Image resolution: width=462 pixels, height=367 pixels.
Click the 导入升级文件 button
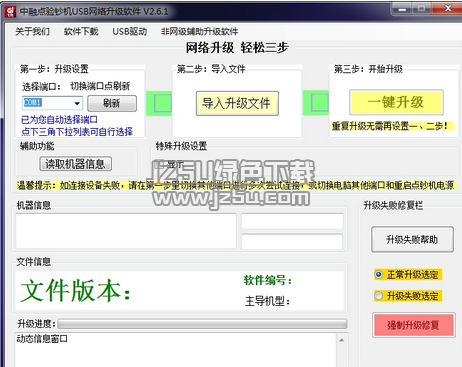click(237, 103)
